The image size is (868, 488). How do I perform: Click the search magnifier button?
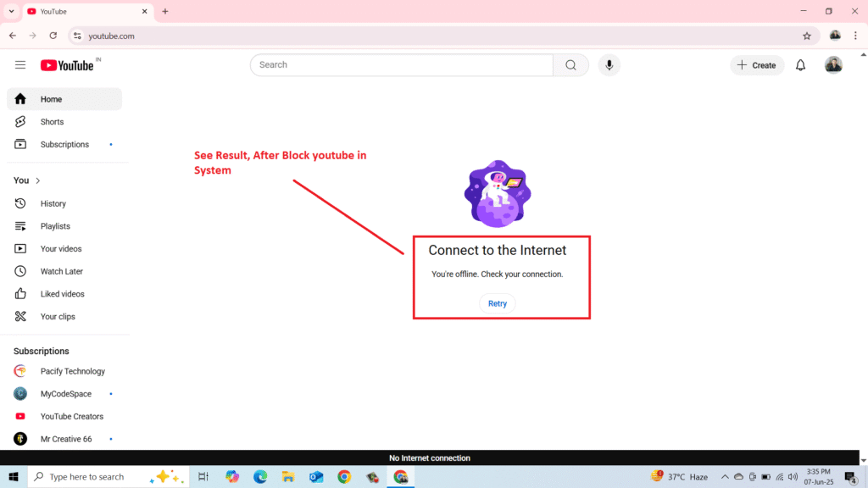click(570, 65)
